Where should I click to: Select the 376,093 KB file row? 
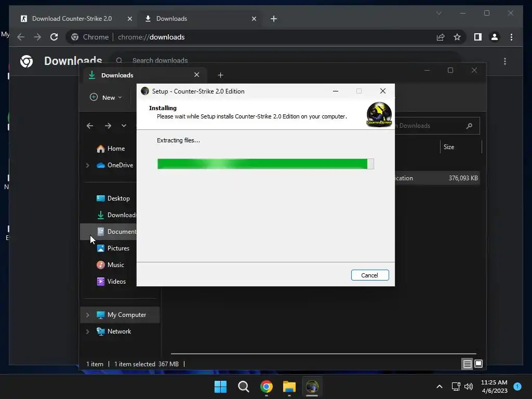tap(437, 178)
